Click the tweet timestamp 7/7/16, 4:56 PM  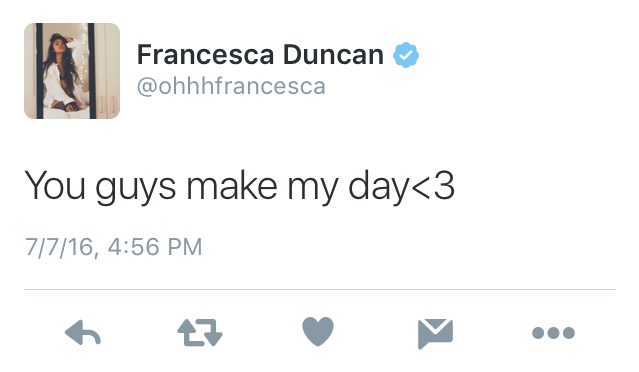coord(114,247)
